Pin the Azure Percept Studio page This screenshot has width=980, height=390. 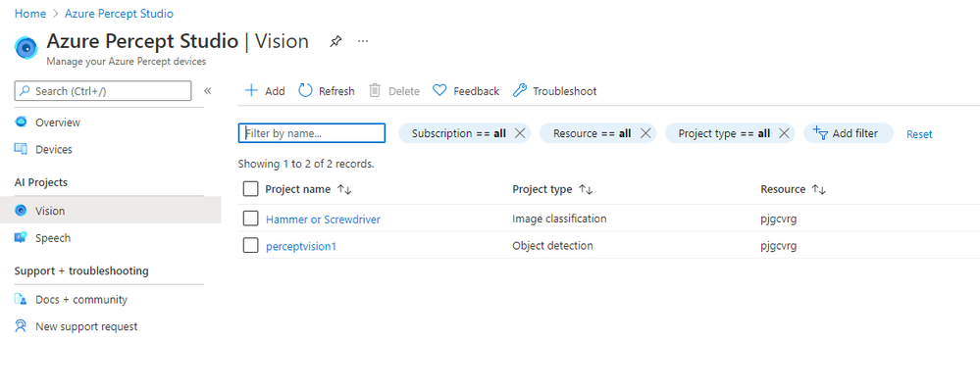[x=335, y=42]
